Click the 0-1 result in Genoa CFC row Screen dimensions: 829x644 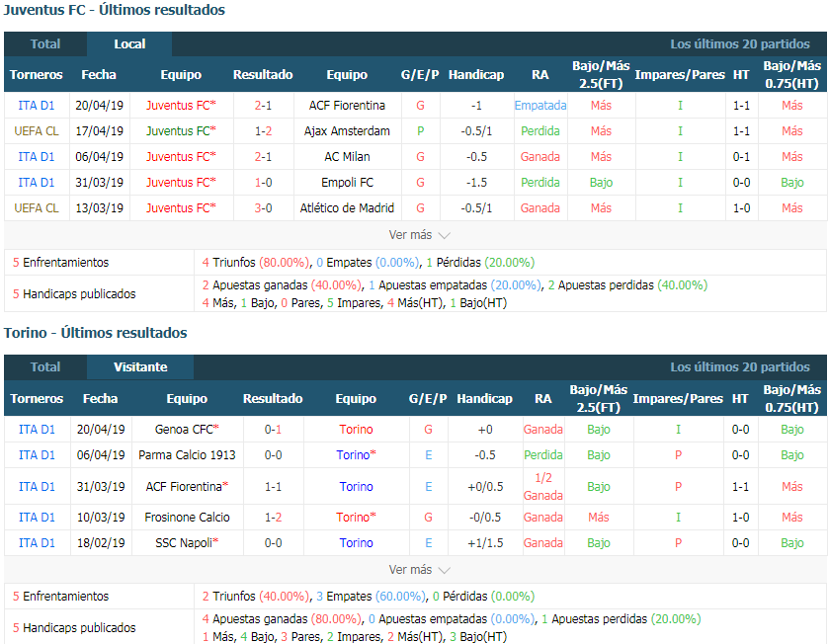(x=273, y=430)
